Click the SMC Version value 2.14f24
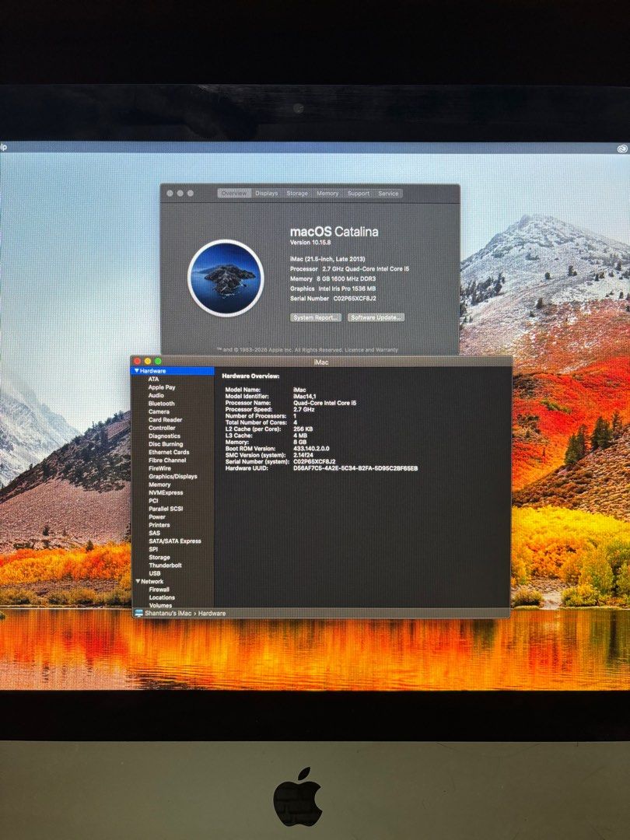 [x=303, y=455]
